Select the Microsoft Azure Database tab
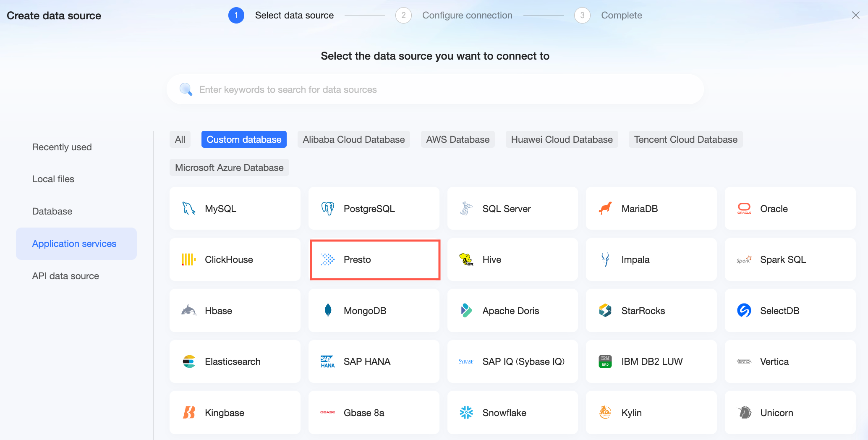 tap(229, 168)
